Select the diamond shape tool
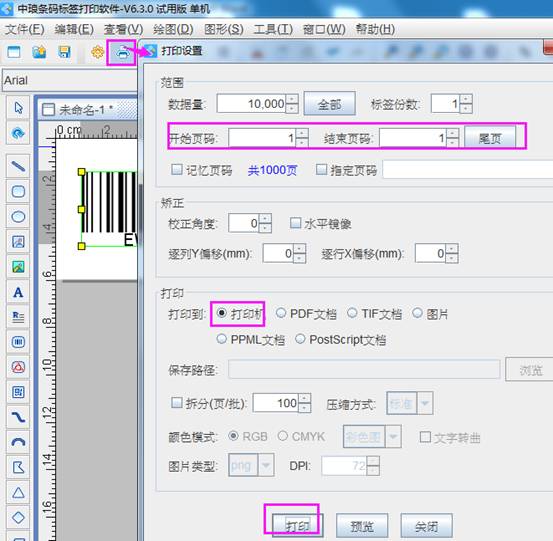 click(18, 518)
